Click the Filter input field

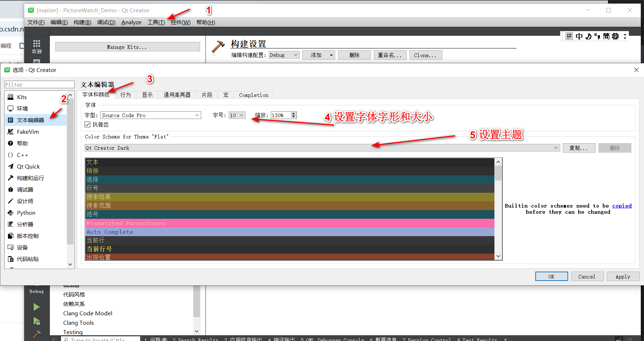[39, 85]
